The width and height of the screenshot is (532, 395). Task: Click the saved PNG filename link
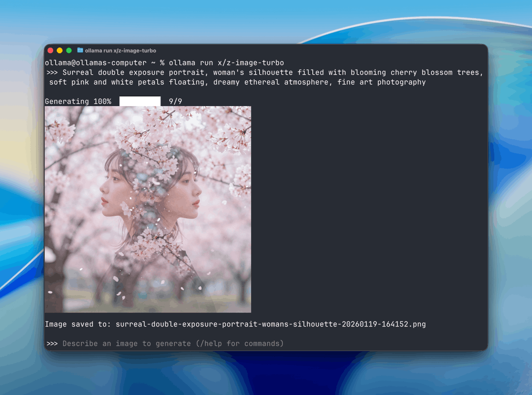click(x=270, y=324)
